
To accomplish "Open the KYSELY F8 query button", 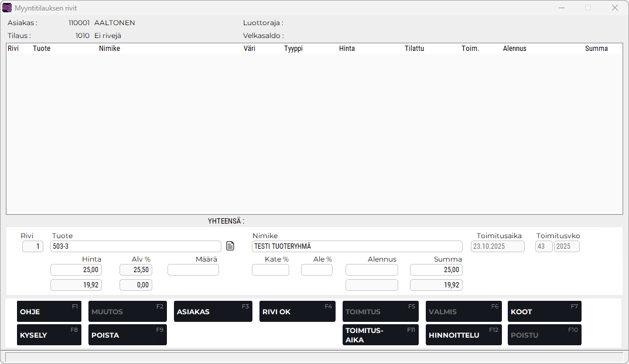I will tap(49, 335).
